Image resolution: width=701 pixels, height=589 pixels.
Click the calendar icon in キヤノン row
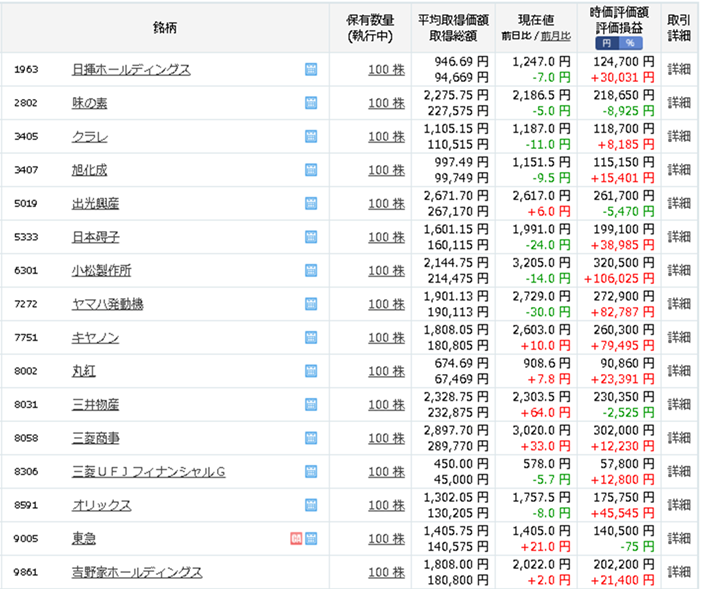(311, 338)
